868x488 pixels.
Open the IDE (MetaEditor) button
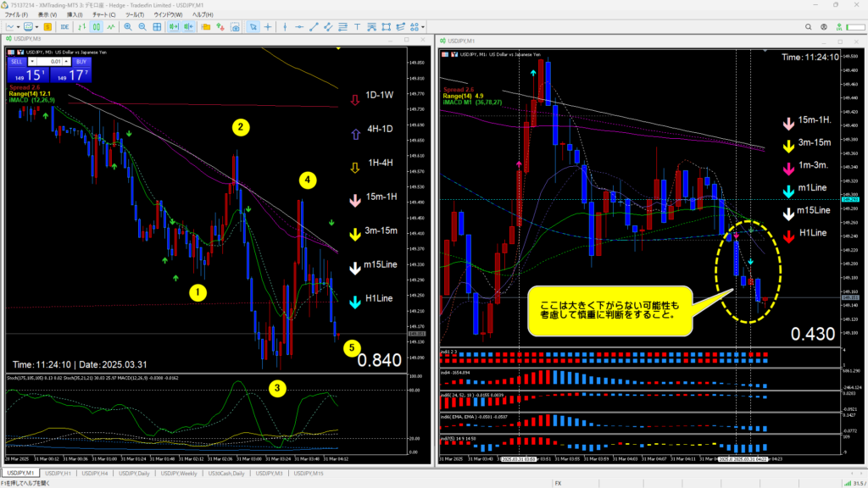(x=65, y=26)
